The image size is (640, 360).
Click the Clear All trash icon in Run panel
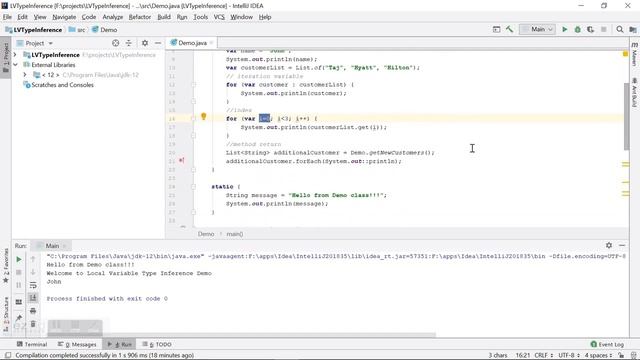(33, 324)
